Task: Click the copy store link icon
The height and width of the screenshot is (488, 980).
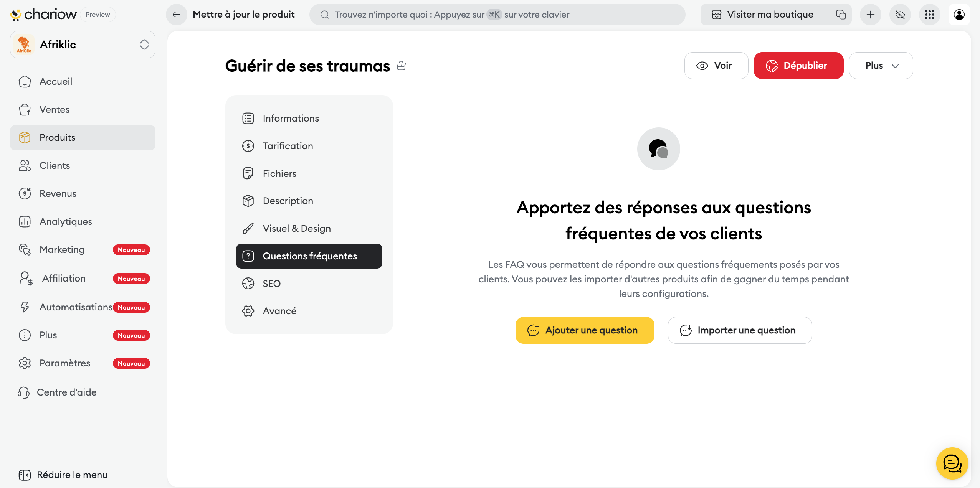Action: [841, 15]
